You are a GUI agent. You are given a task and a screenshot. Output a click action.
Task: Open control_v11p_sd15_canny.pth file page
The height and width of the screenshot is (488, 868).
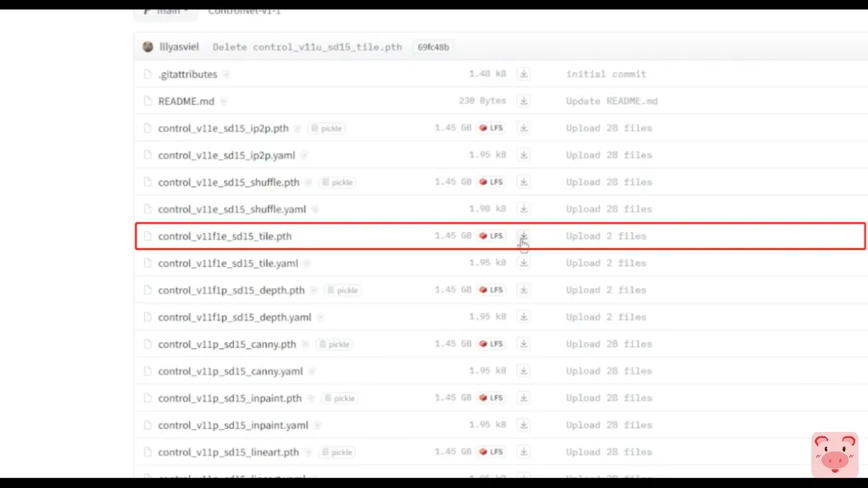click(x=227, y=344)
